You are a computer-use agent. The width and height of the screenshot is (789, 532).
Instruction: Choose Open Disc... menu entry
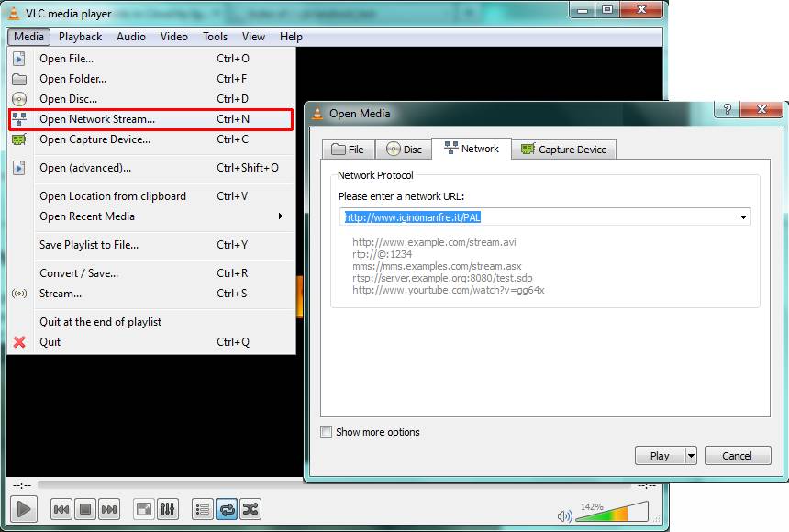click(151, 99)
